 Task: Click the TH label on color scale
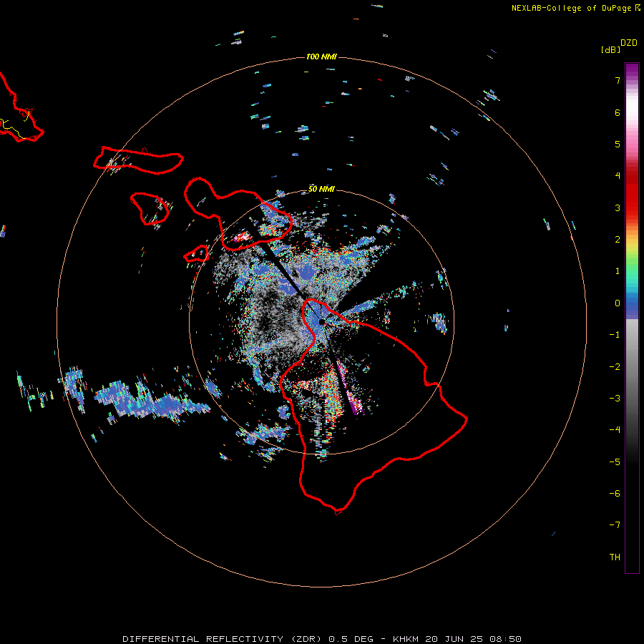point(615,557)
